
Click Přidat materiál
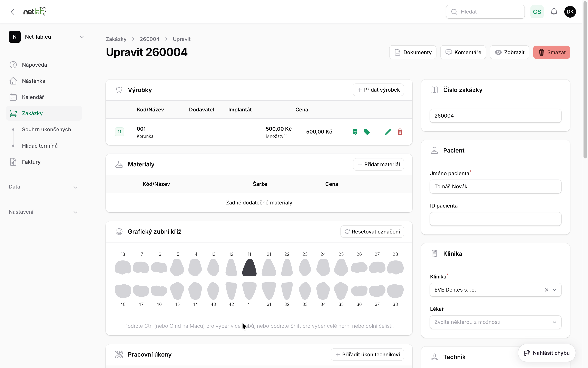point(378,164)
